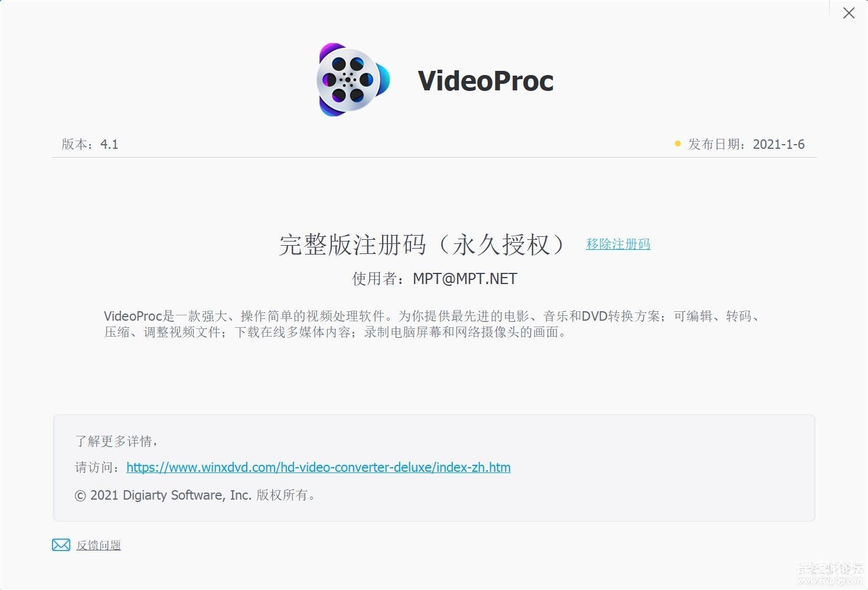Viewport: 868px width, 590px height.
Task: Click the VideoProc film reel logo
Action: (353, 80)
